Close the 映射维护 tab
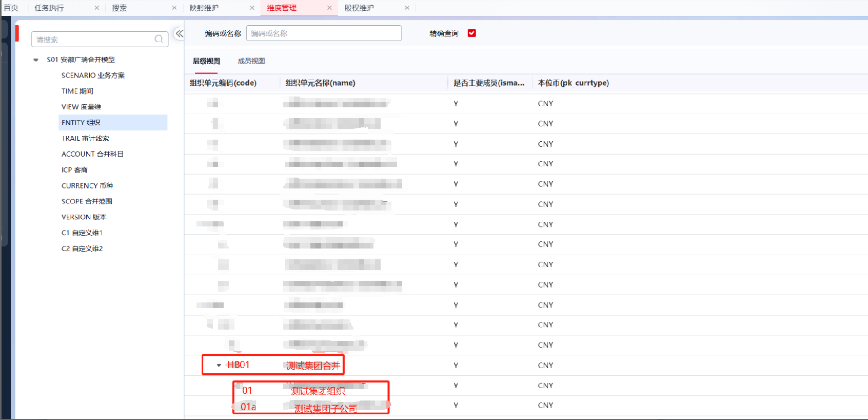 [252, 8]
